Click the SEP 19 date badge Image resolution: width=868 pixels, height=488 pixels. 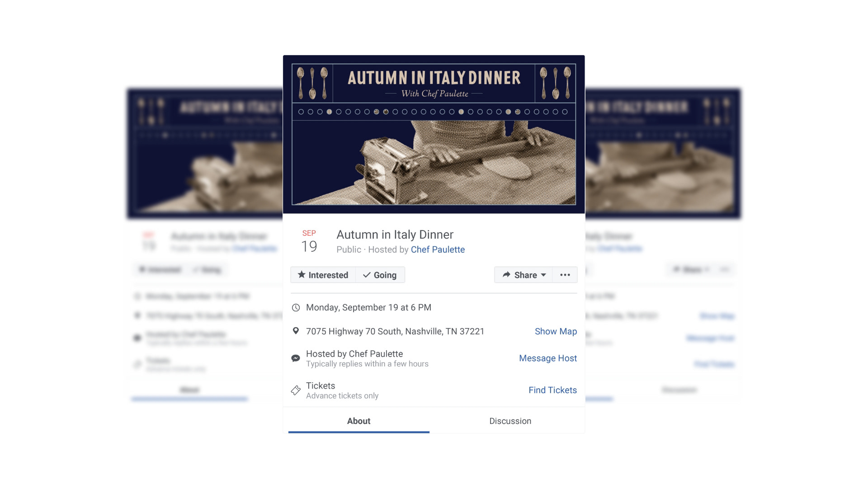(x=309, y=241)
